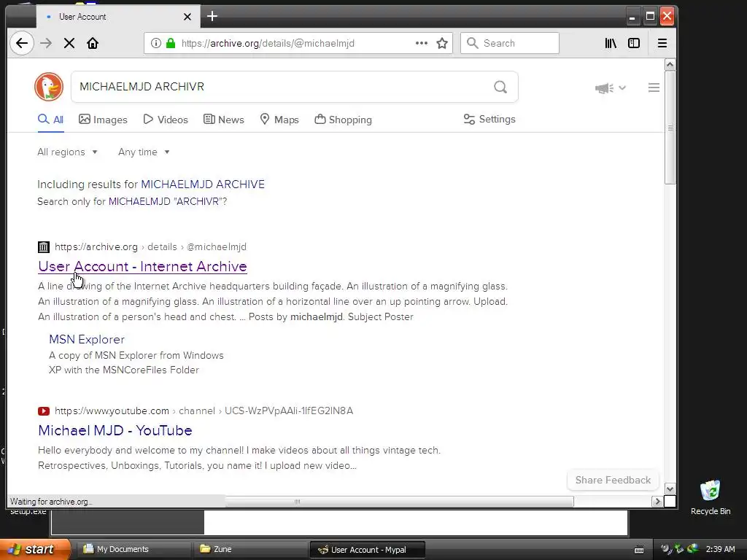
Task: Open the Windows start menu
Action: [34, 550]
